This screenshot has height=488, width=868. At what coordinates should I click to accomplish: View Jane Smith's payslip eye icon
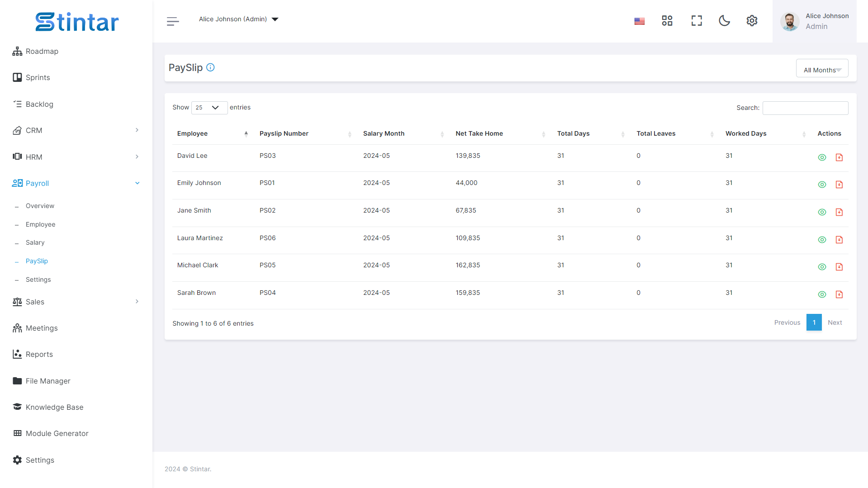[822, 212]
